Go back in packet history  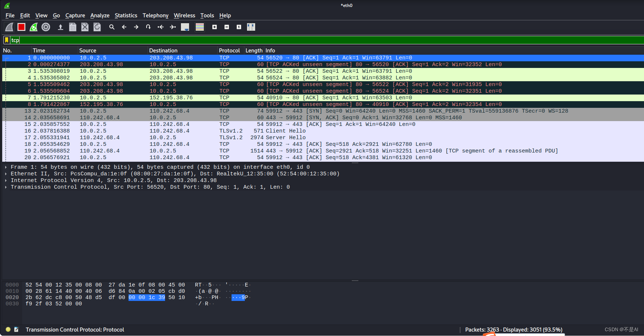pos(124,27)
